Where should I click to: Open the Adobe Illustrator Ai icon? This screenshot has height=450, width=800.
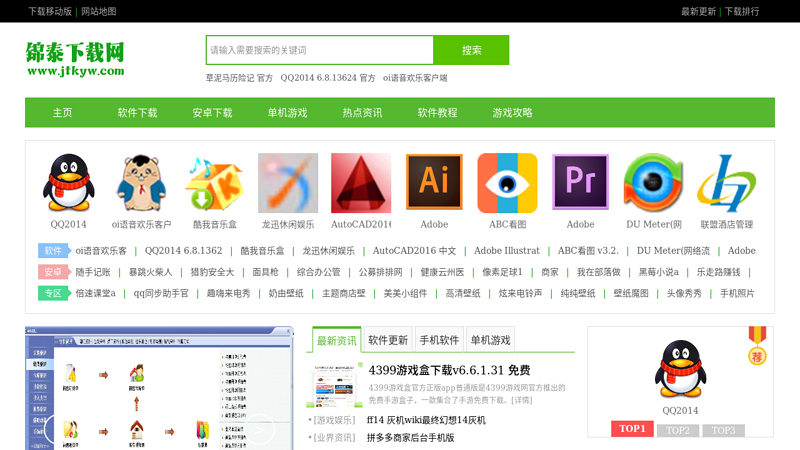click(434, 183)
